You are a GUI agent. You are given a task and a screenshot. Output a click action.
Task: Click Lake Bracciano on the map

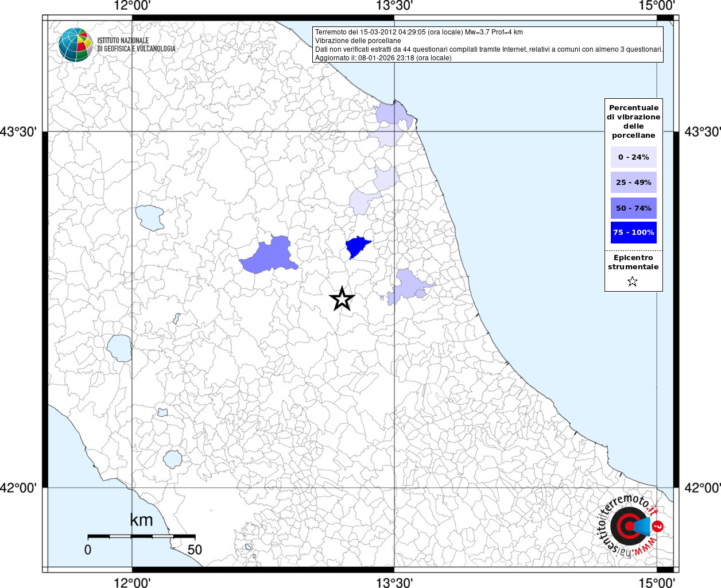pos(172,459)
